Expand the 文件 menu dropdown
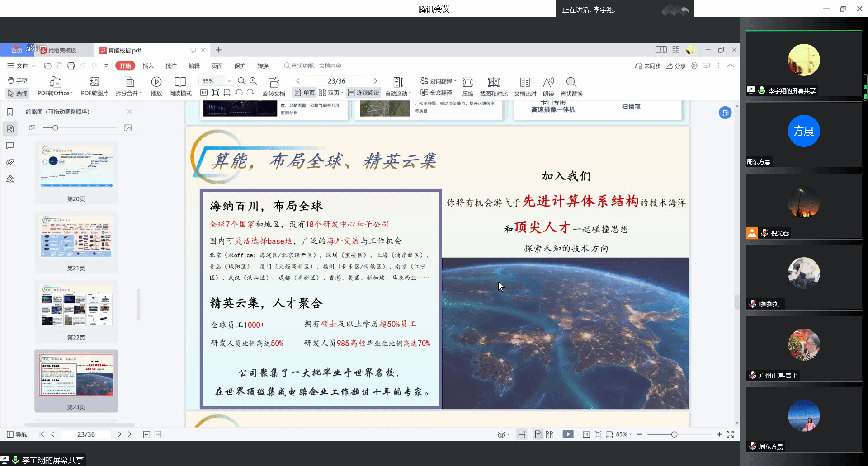 click(x=21, y=66)
